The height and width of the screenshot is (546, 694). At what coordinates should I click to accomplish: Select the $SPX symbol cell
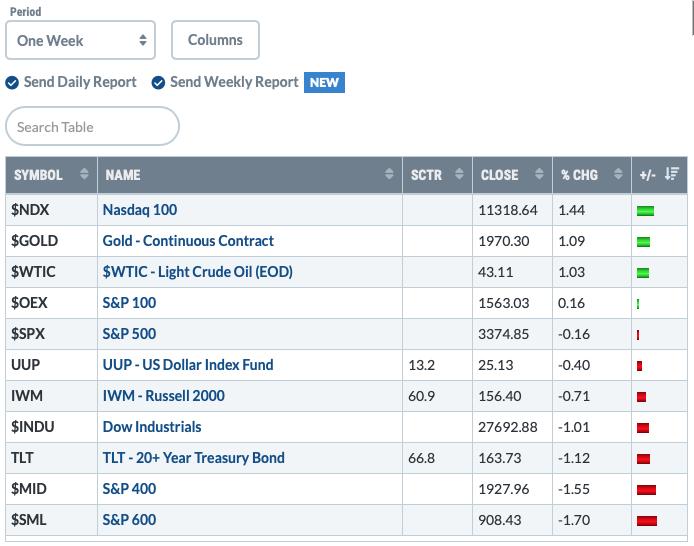[x=51, y=334]
